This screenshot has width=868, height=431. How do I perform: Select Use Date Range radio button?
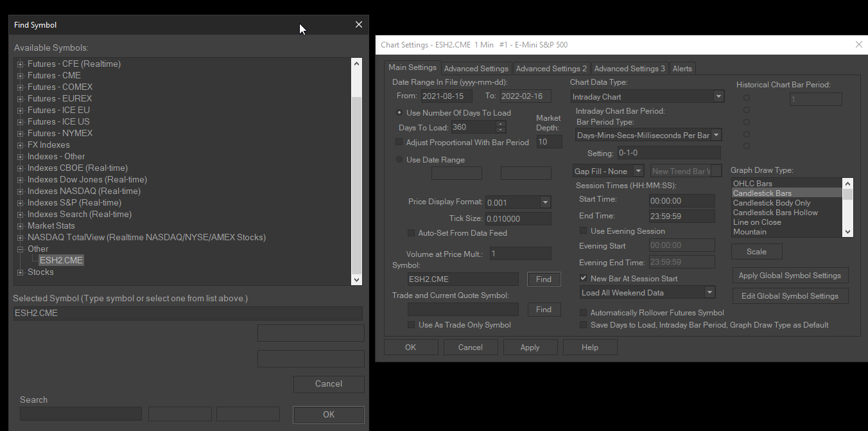tap(400, 160)
